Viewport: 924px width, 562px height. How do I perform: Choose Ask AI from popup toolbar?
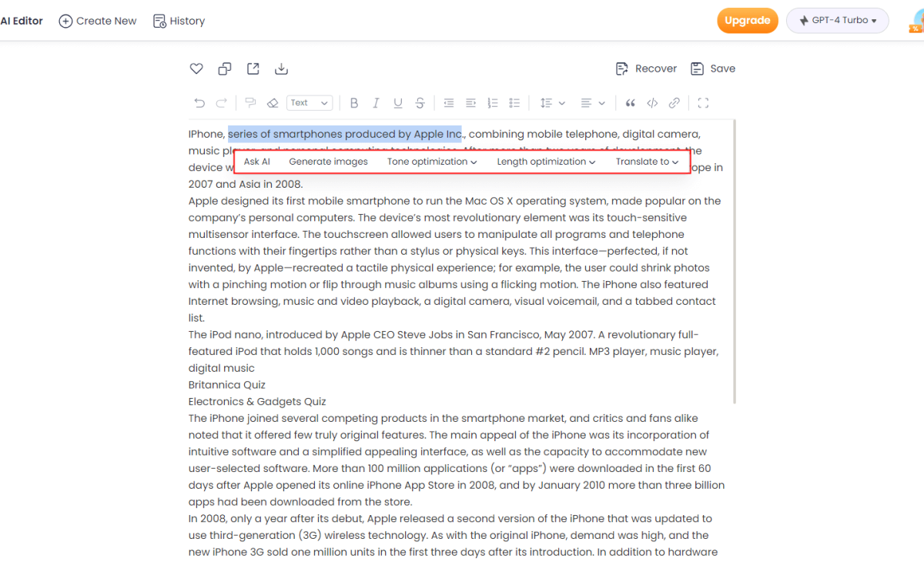click(256, 162)
